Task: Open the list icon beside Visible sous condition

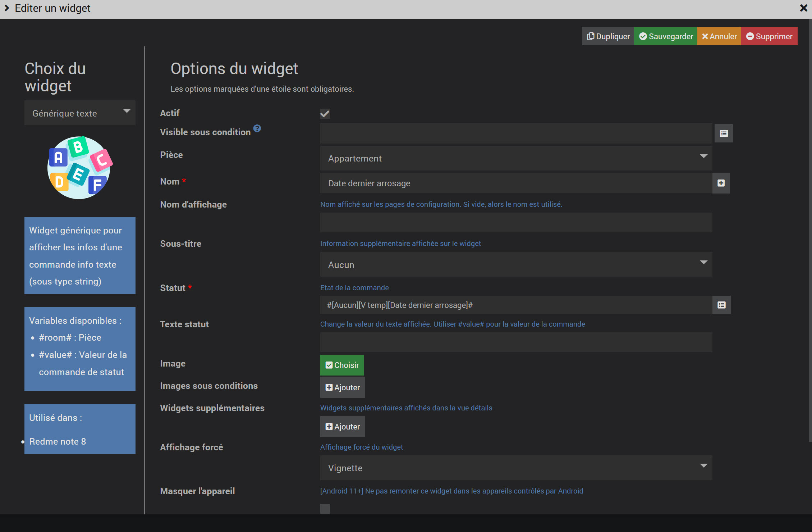Action: click(724, 133)
